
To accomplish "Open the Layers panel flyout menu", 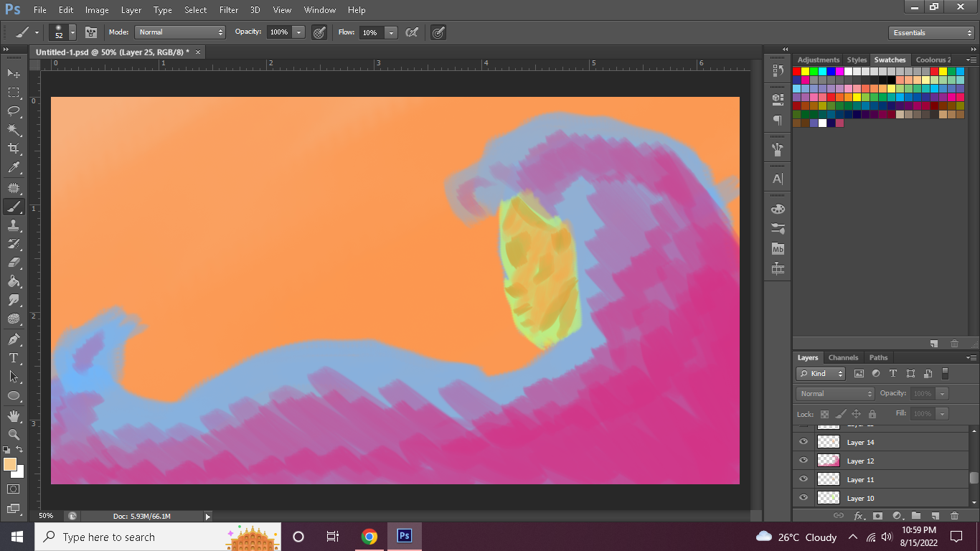I will point(971,357).
